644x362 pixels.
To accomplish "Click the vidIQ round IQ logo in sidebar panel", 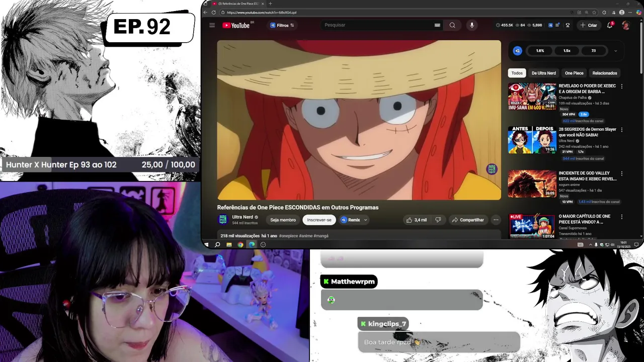I will click(x=517, y=51).
